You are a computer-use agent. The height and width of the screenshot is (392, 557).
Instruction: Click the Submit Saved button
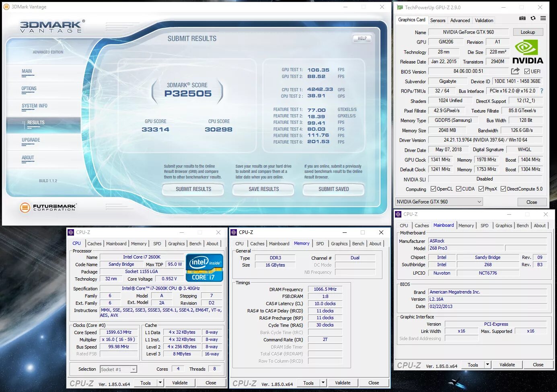coord(333,189)
